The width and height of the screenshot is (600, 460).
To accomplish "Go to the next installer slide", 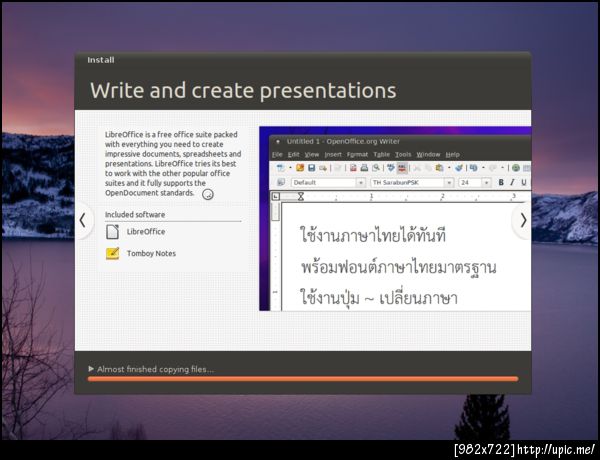I will [x=523, y=220].
